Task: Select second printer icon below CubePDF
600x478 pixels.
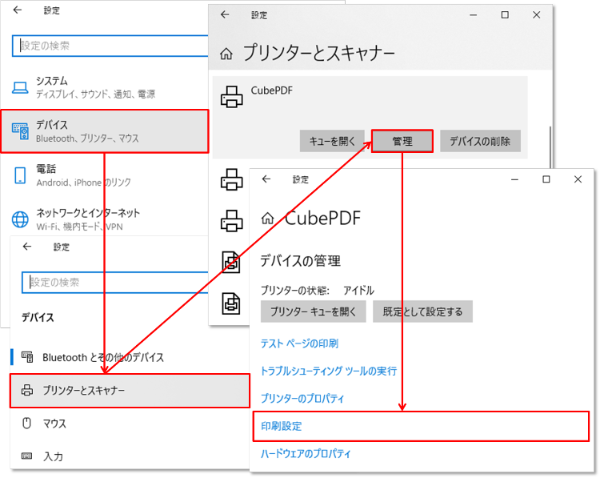Action: [x=232, y=179]
